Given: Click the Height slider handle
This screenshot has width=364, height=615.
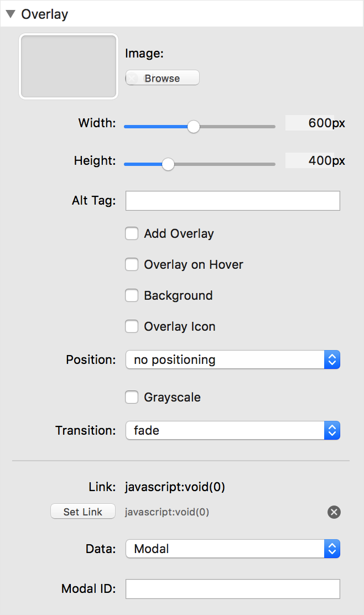Looking at the screenshot, I should [x=168, y=164].
